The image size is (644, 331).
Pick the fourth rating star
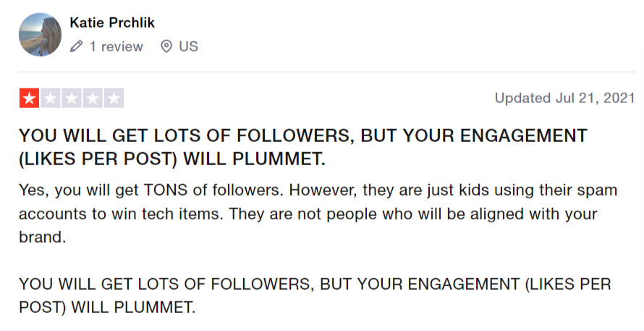93,99
